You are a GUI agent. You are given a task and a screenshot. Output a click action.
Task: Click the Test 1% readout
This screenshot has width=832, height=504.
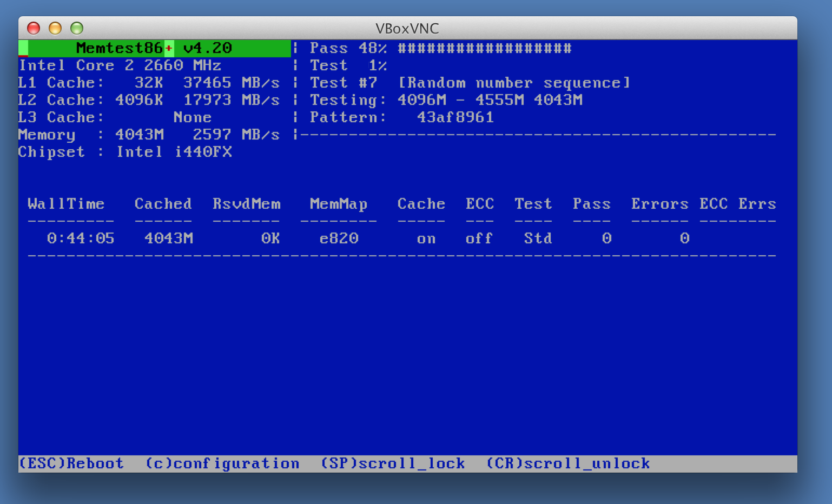348,65
